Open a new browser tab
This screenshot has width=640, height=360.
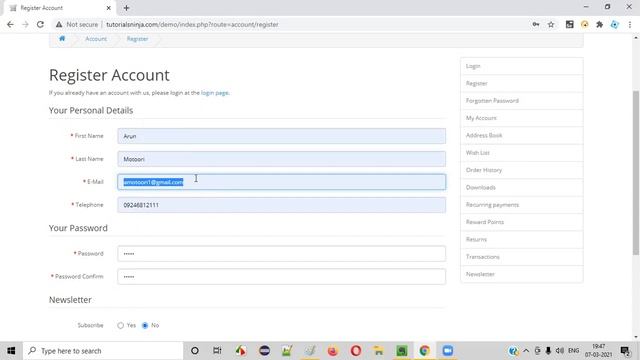tap(127, 8)
